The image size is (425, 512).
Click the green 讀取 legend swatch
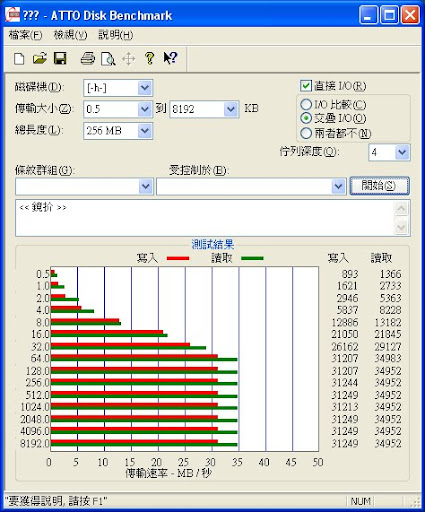[252, 258]
